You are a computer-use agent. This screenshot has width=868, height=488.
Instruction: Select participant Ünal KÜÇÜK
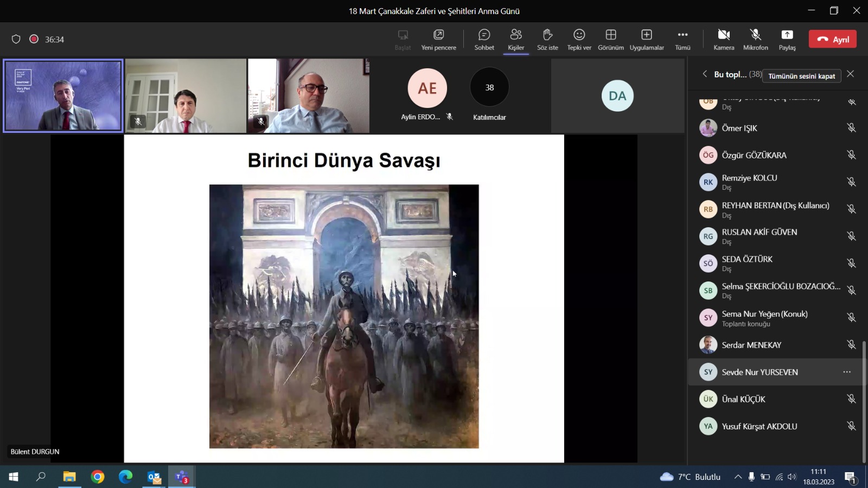776,399
